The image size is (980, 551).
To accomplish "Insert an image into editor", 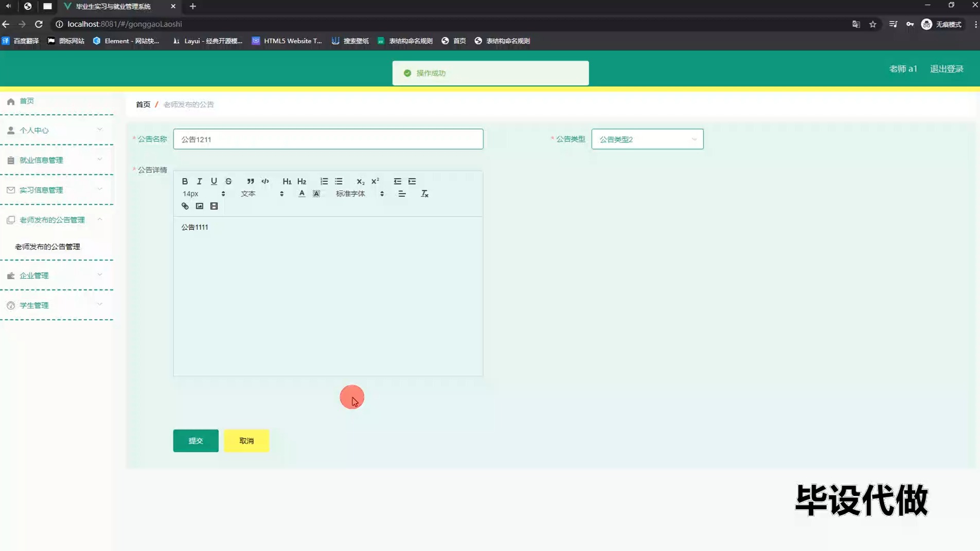I will coord(200,206).
